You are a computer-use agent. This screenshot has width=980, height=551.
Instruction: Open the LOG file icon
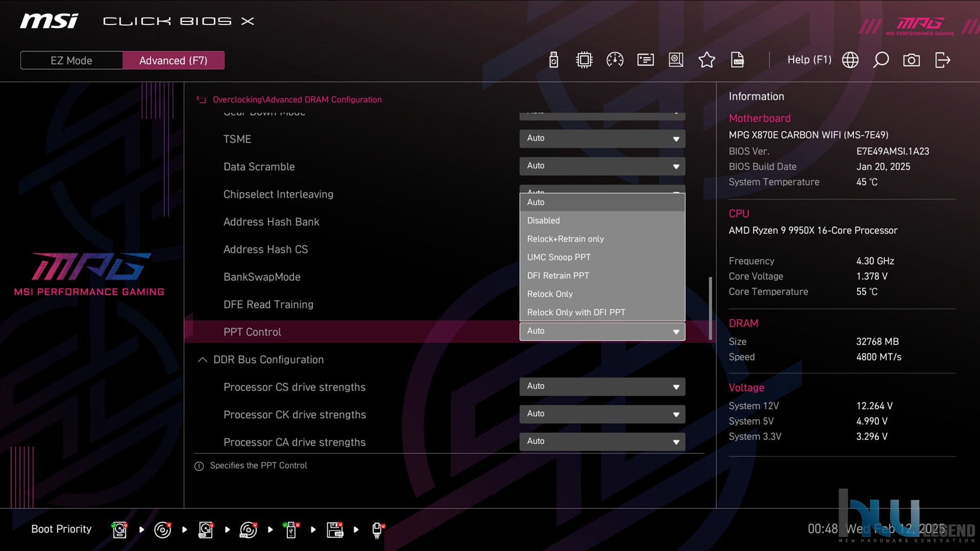click(x=737, y=60)
